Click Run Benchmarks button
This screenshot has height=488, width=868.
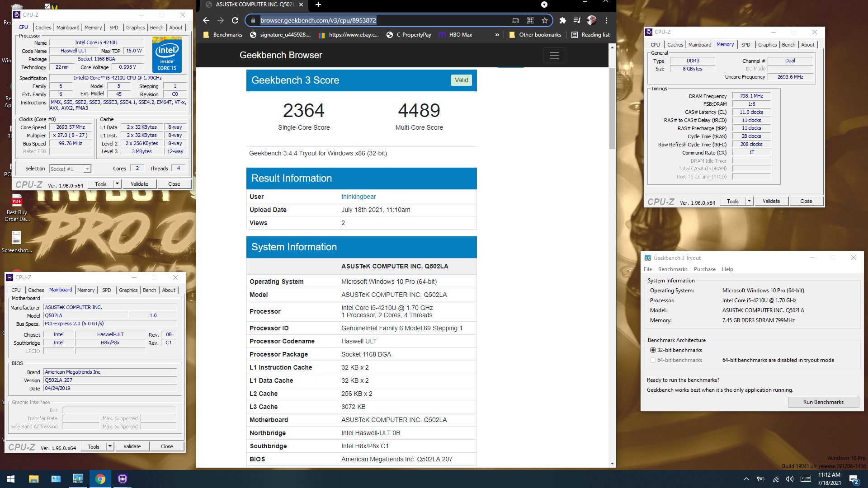[823, 402]
